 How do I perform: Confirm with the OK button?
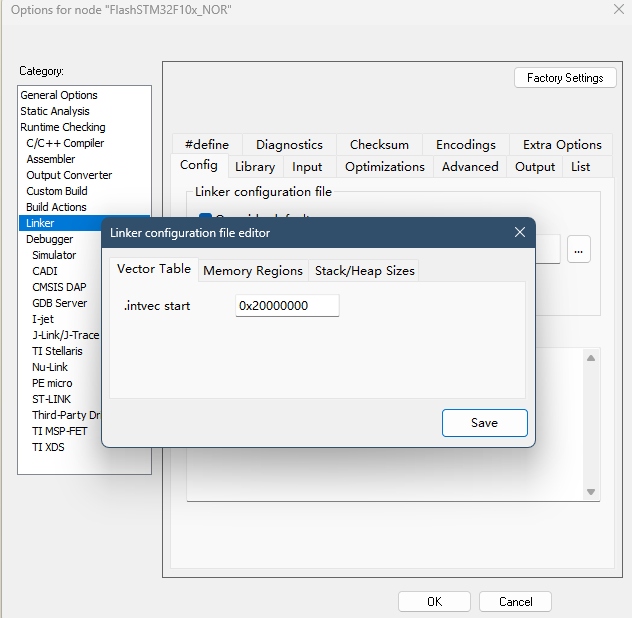[x=434, y=601]
